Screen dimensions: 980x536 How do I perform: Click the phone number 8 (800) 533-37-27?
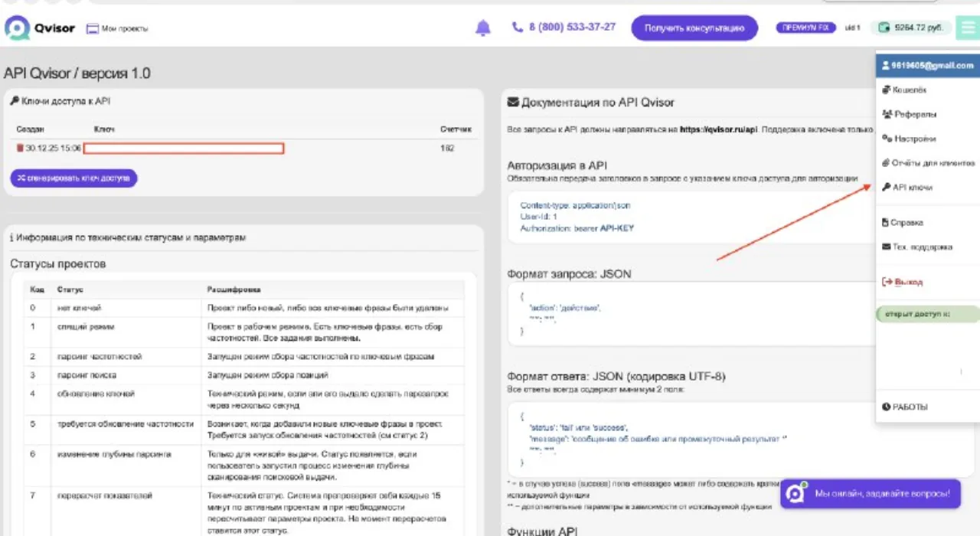[564, 27]
